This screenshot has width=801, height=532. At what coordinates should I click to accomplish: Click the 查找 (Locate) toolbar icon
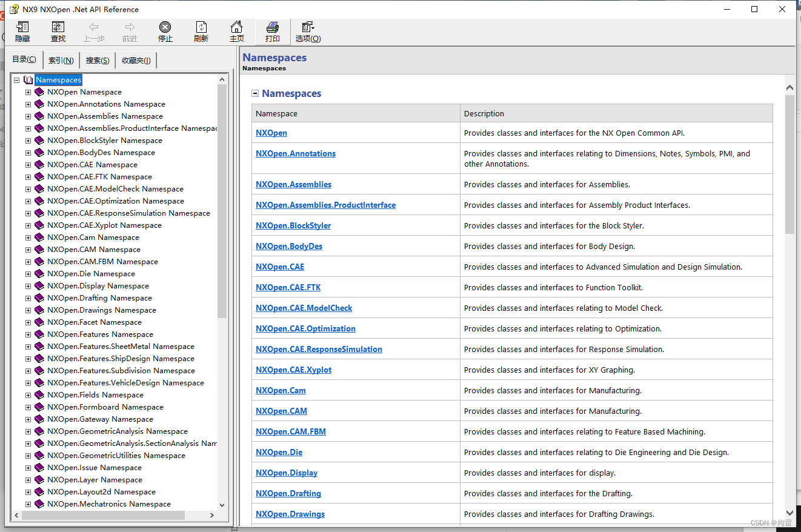click(x=58, y=27)
